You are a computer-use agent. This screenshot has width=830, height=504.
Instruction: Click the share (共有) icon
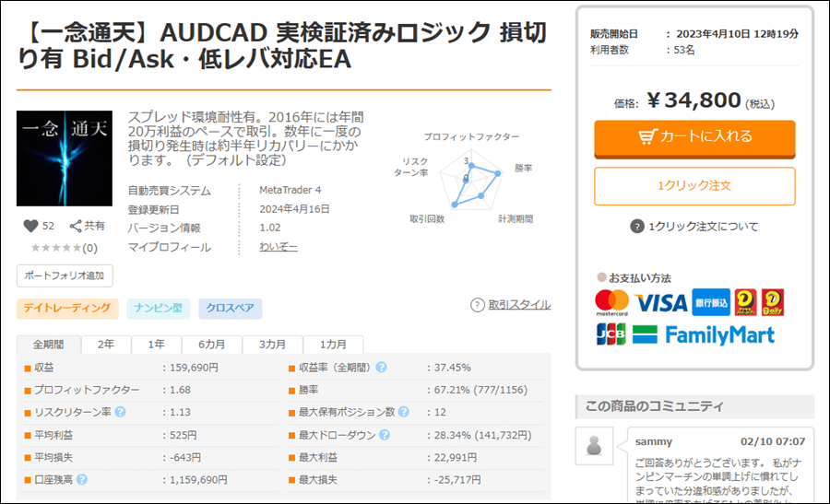coord(76,227)
